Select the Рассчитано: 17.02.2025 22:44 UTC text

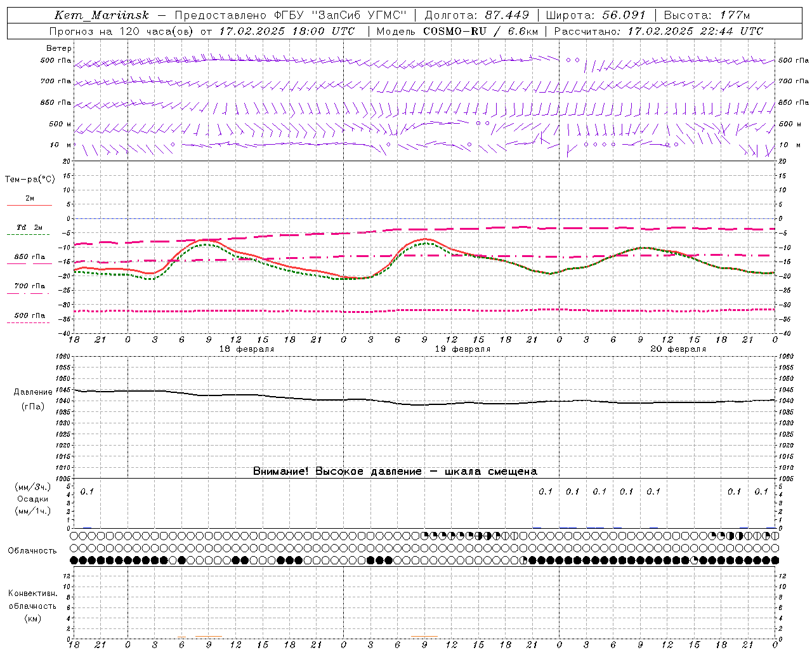point(658,31)
